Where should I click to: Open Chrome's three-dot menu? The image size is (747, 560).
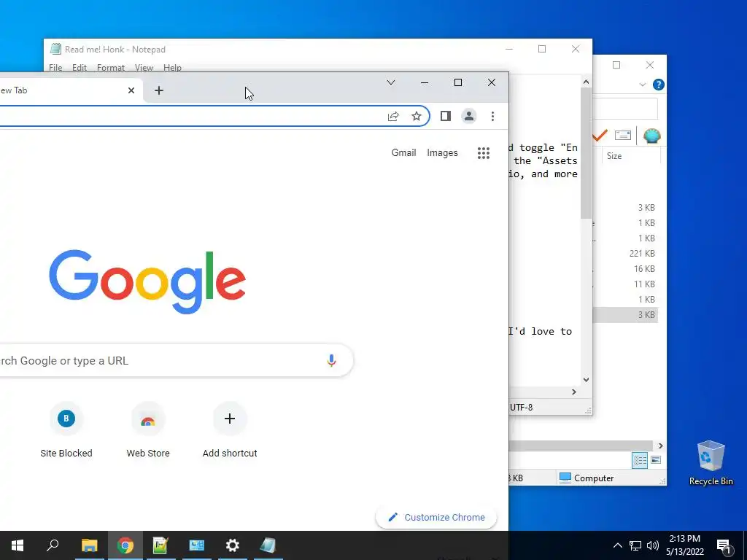[492, 116]
